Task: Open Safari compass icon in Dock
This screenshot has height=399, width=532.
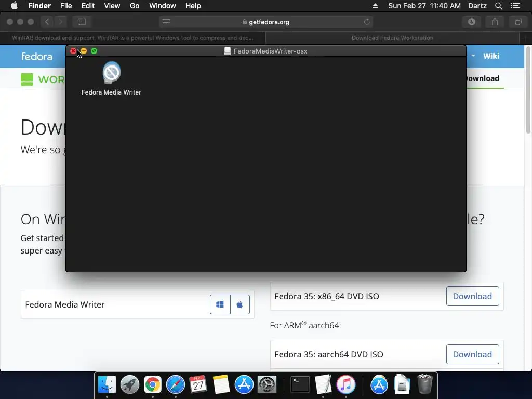Action: coord(176,384)
